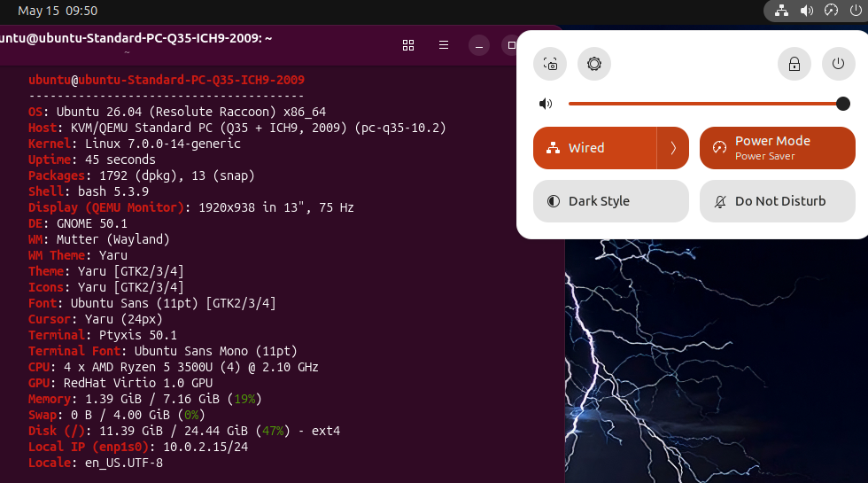Click the Host line KVM/QEMU Standard PC
This screenshot has height=483, width=868.
coord(237,128)
